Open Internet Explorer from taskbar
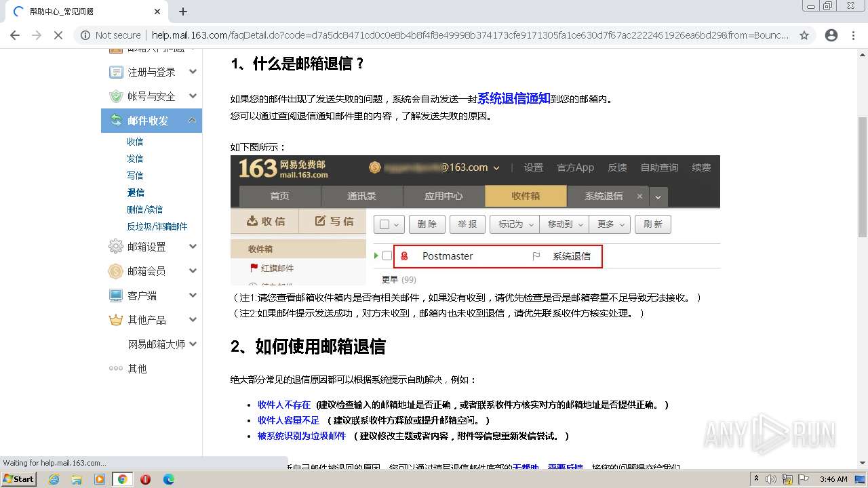 54,479
